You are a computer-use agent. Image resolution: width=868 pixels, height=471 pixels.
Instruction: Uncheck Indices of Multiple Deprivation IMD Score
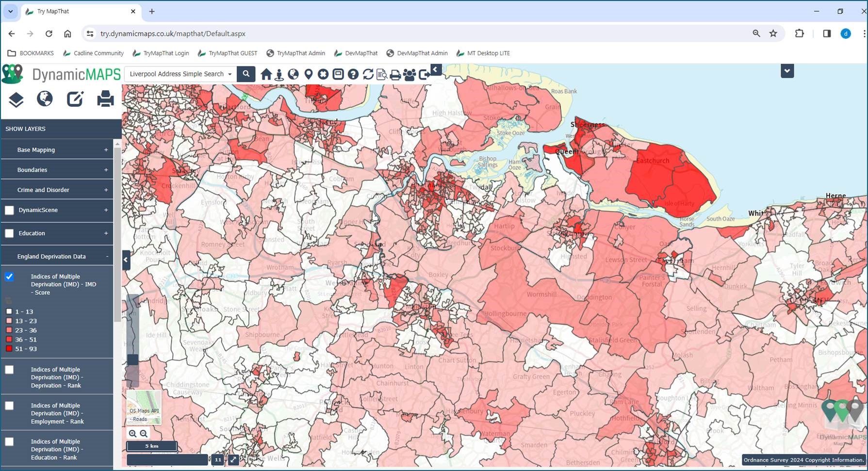coord(9,276)
